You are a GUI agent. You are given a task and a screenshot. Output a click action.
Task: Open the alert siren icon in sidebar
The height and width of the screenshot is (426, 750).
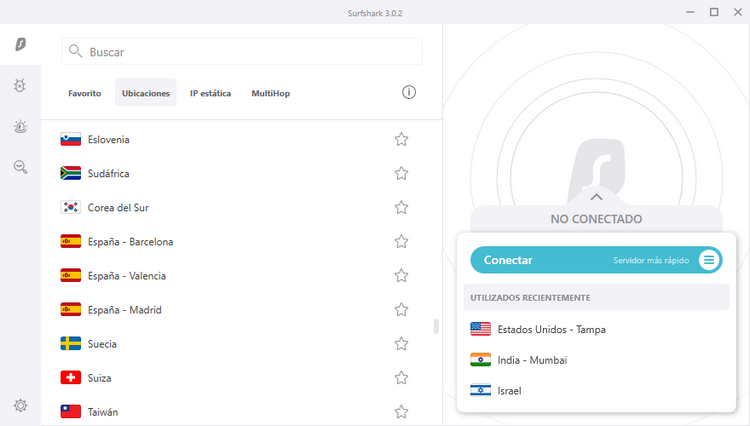click(x=20, y=126)
